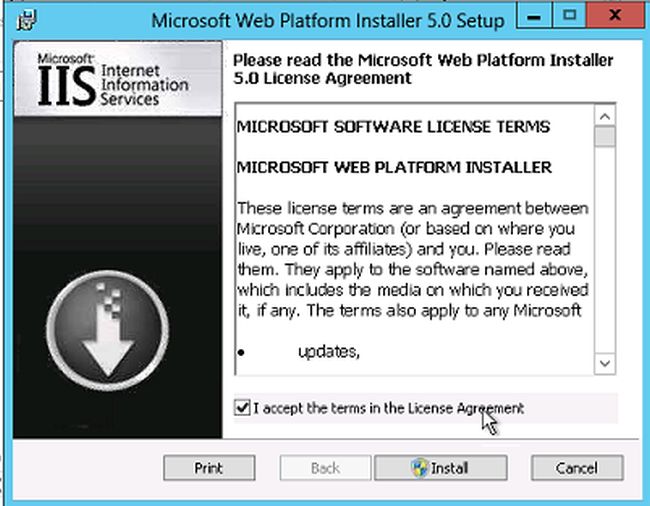Click the installer icon in the title bar
Image resolution: width=650 pixels, height=506 pixels.
click(x=27, y=20)
